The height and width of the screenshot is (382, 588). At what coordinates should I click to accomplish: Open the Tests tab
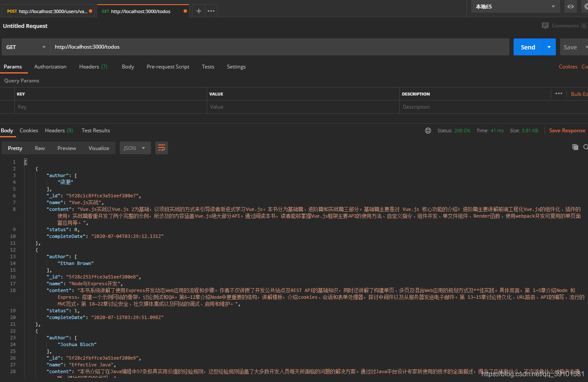(x=208, y=67)
